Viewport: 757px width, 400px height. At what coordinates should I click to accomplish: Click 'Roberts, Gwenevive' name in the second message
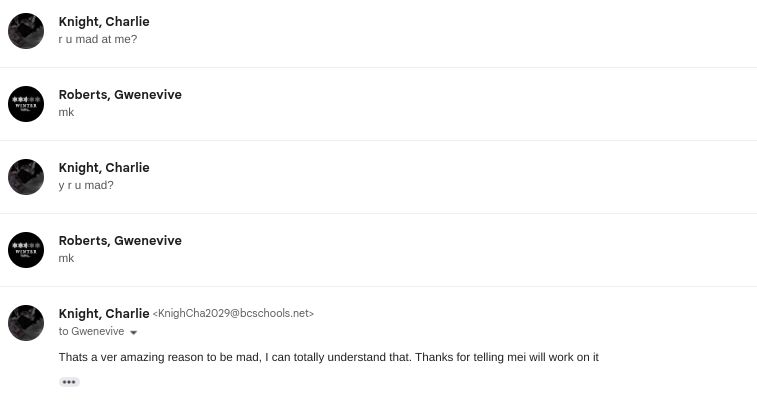120,95
